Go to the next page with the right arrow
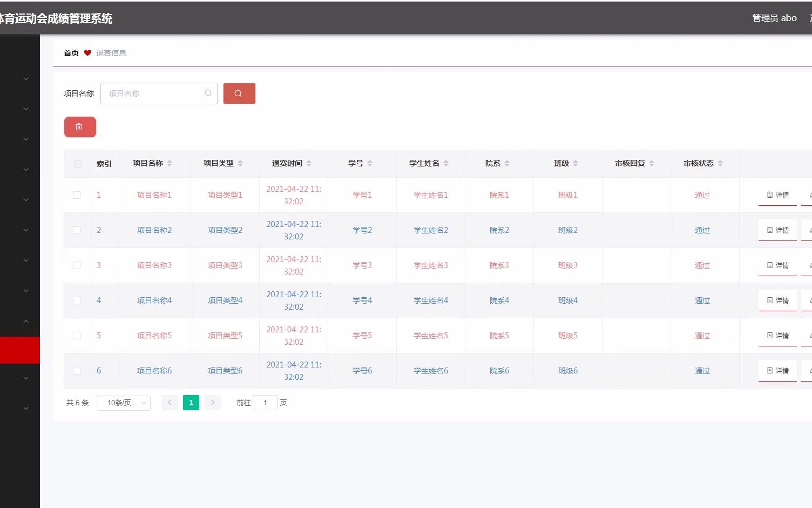The image size is (812, 508). 213,403
